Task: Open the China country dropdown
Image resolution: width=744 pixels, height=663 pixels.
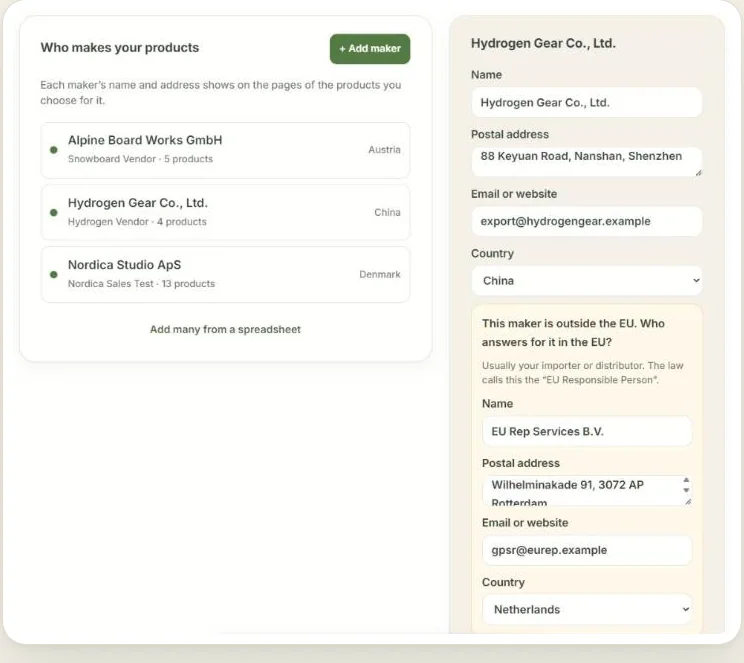Action: pos(586,280)
